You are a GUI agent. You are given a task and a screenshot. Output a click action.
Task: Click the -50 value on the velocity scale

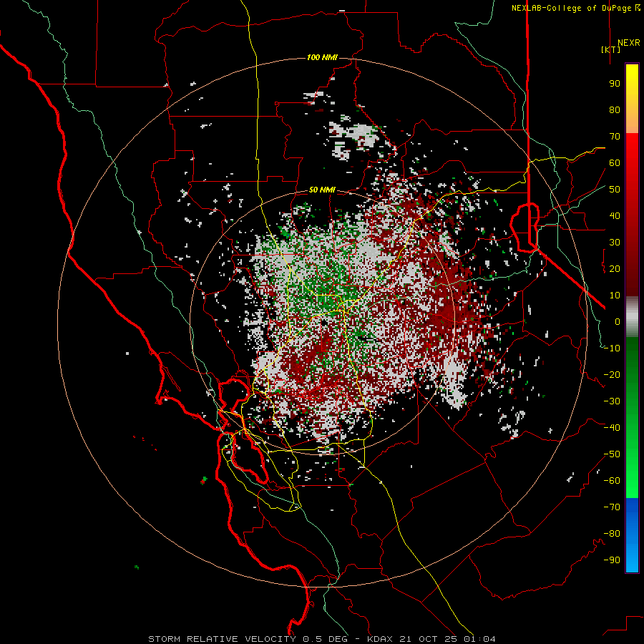tap(612, 454)
